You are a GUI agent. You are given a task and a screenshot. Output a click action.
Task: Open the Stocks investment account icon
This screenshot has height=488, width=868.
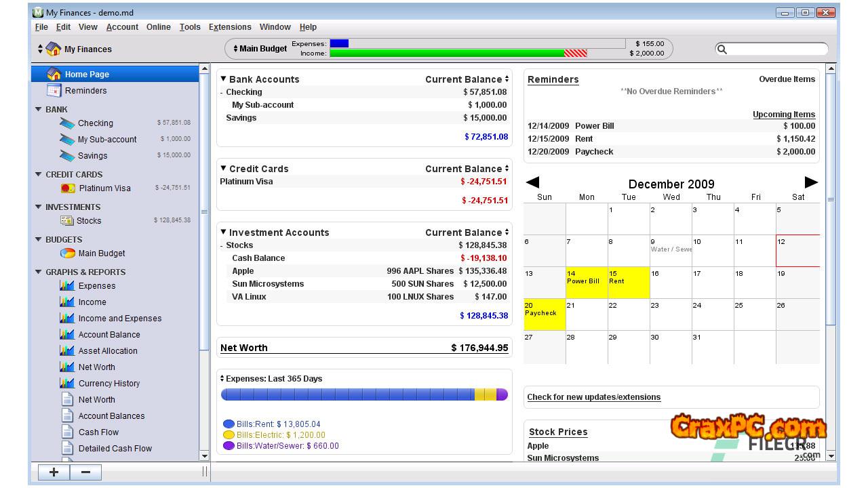67,221
